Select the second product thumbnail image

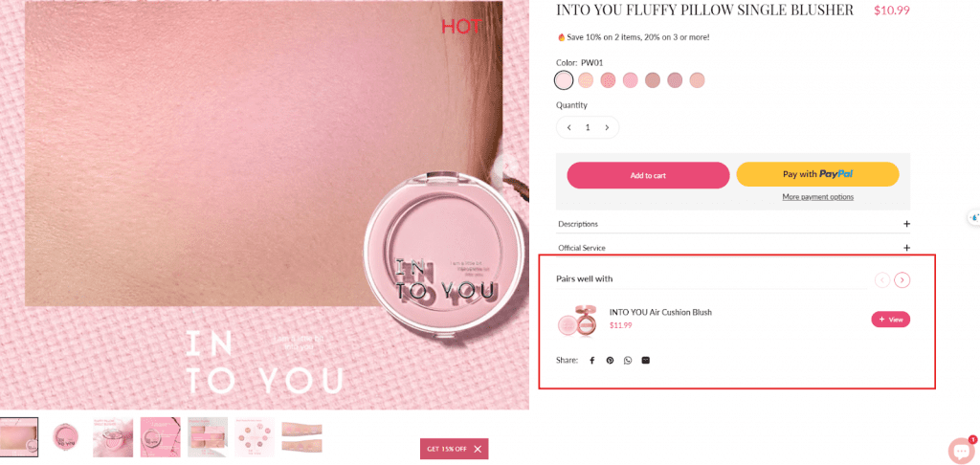(66, 437)
